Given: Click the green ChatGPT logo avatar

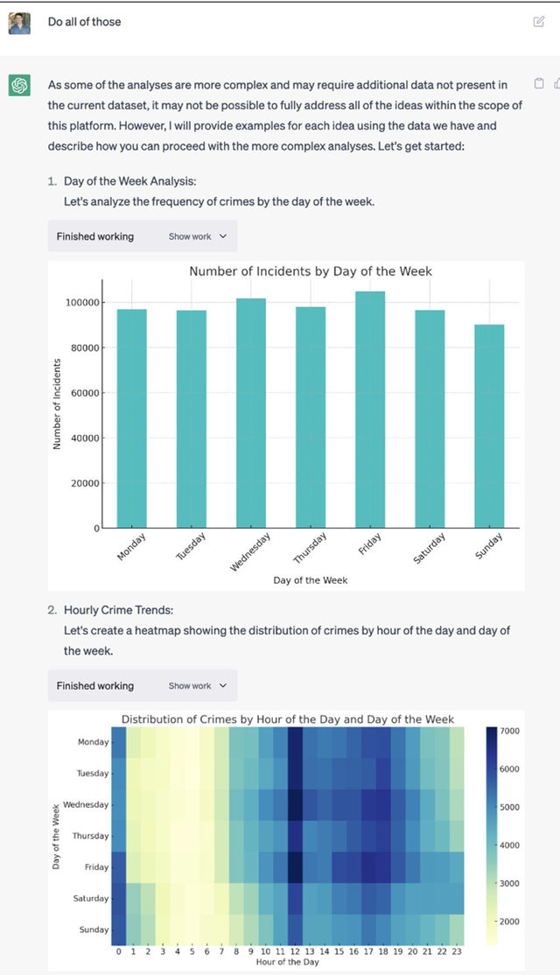Looking at the screenshot, I should (x=19, y=85).
